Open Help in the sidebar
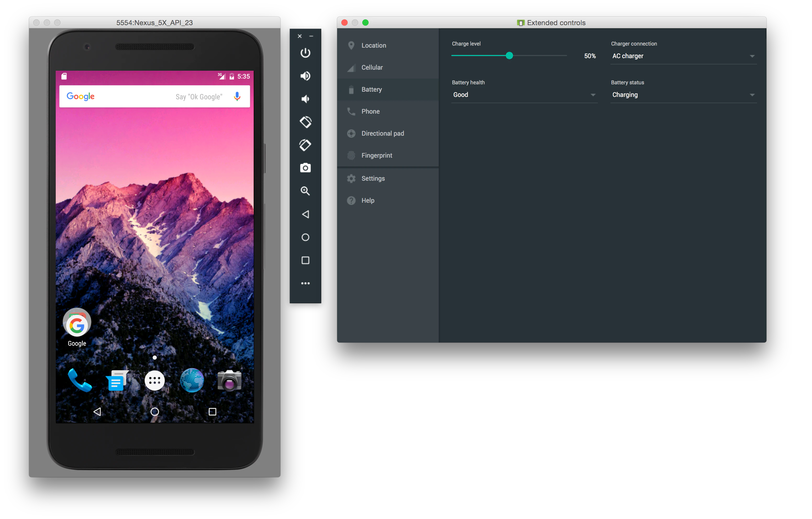This screenshot has height=519, width=812. coord(368,200)
